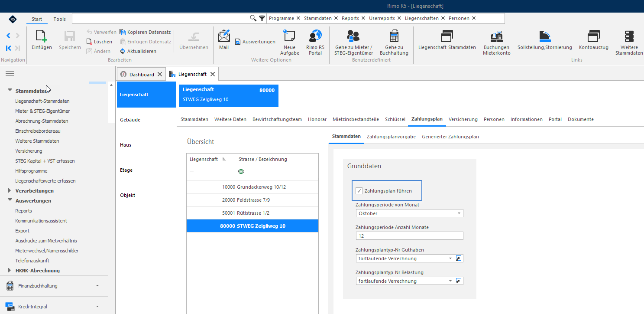Image resolution: width=644 pixels, height=314 pixels.
Task: Open Zahlungsplantyp-Nr Belastung dropdown
Action: [450, 281]
